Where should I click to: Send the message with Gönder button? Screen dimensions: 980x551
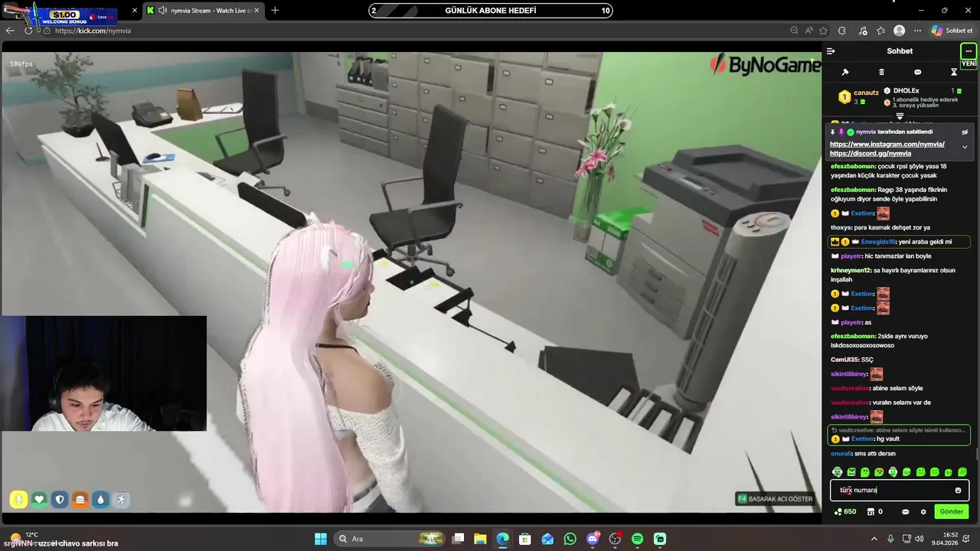(x=952, y=511)
